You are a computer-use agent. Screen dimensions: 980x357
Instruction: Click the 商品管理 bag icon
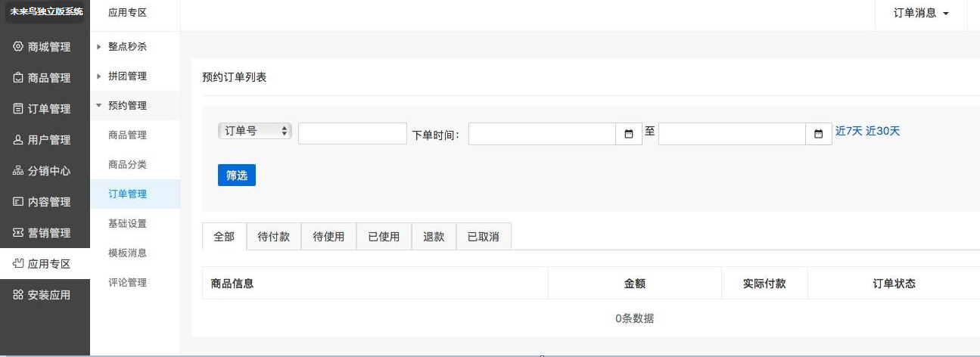18,78
